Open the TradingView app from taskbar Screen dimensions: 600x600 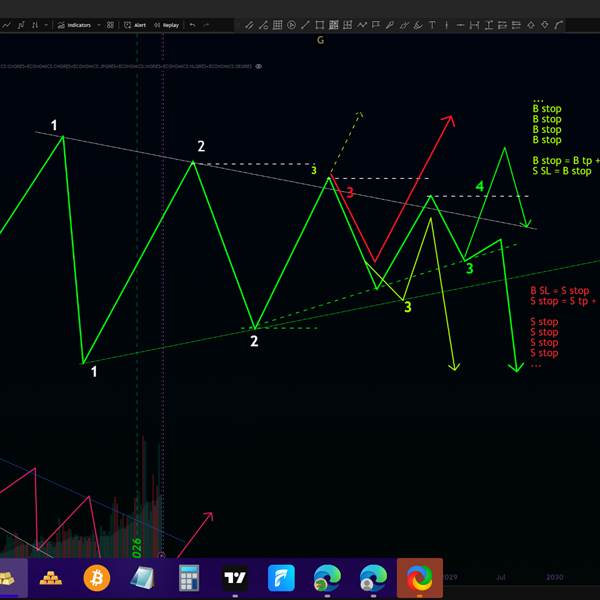(x=235, y=578)
